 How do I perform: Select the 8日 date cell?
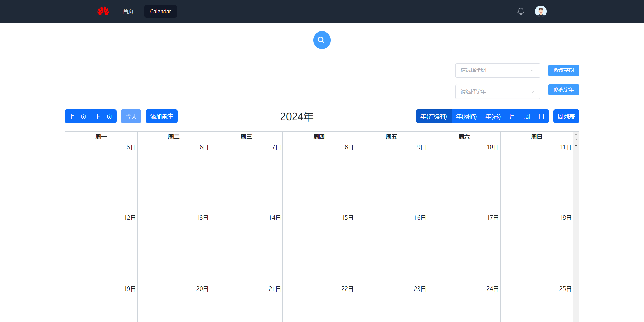coord(319,177)
